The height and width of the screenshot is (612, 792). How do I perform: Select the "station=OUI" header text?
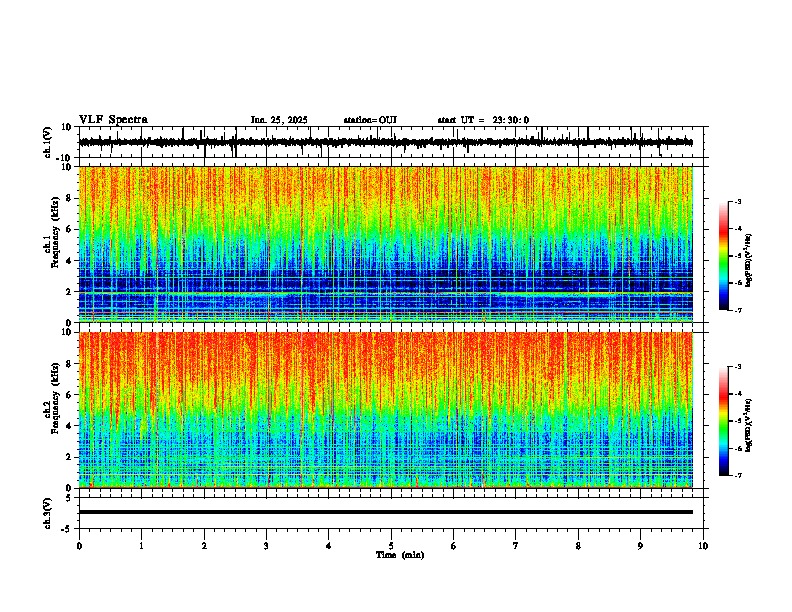tap(370, 120)
